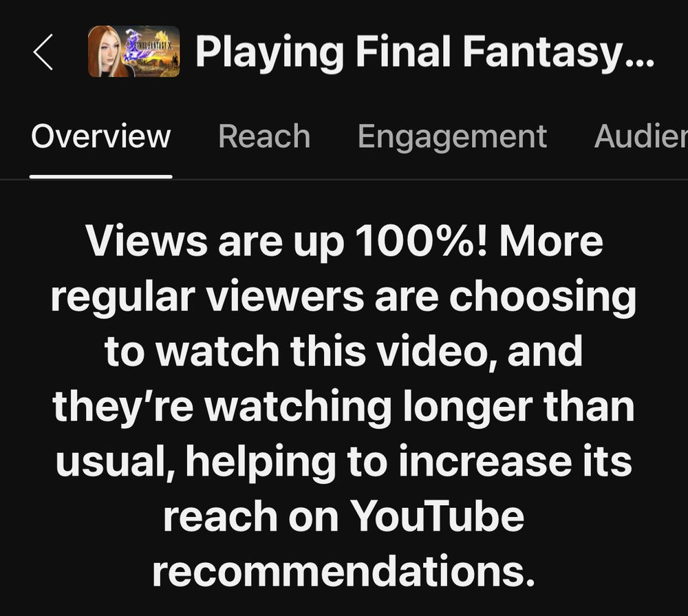
Task: Click the 'reach on YouTube' text line
Action: (343, 516)
